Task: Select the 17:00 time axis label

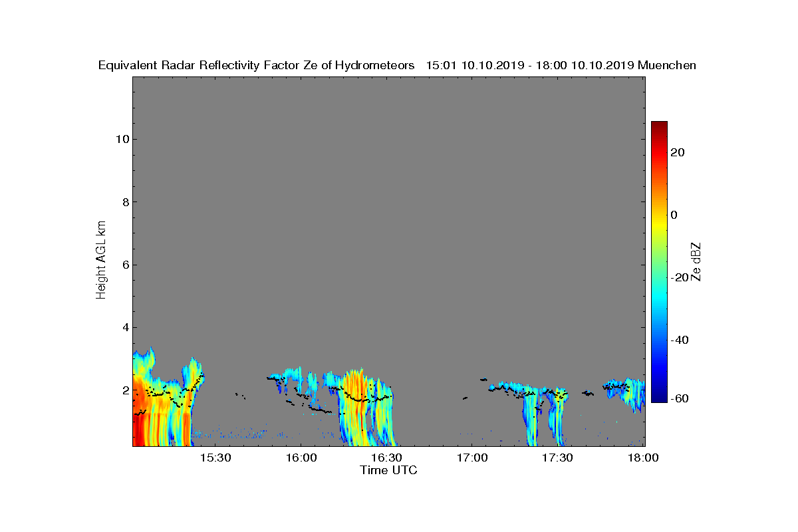Action: tap(472, 458)
